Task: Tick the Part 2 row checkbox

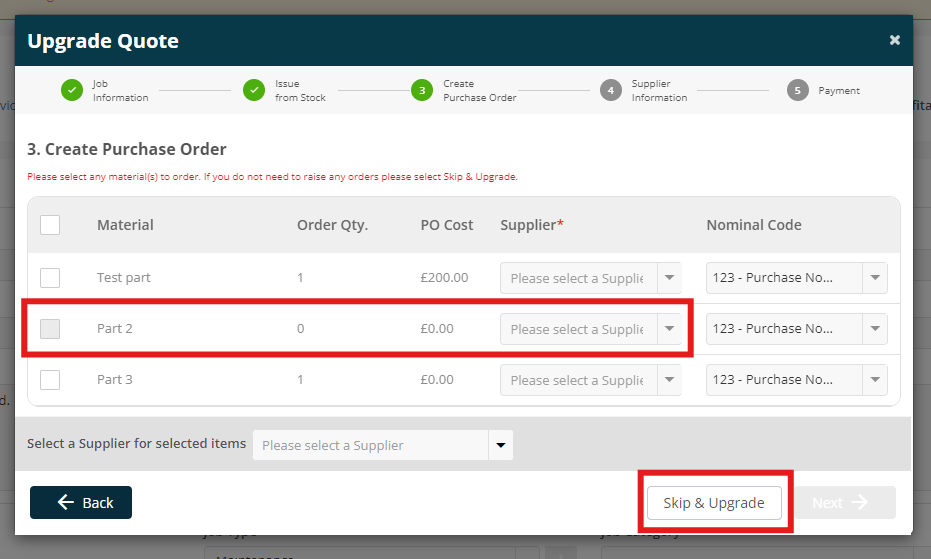Action: 50,329
